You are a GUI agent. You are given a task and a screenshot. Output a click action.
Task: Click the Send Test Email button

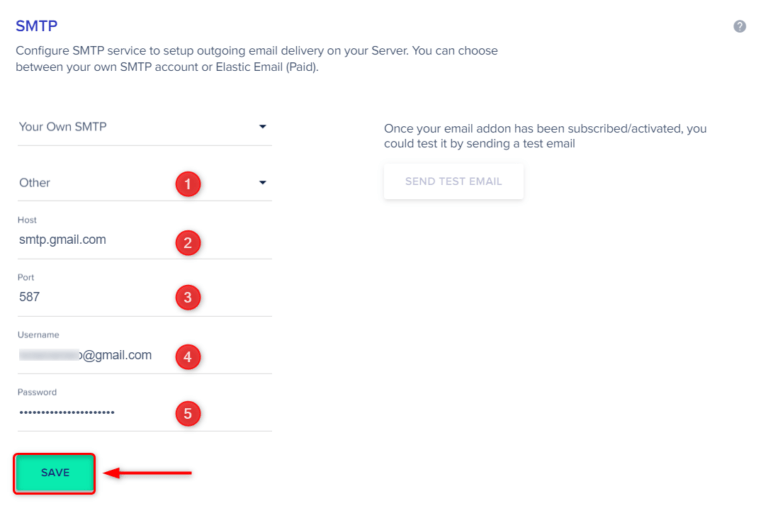453,182
